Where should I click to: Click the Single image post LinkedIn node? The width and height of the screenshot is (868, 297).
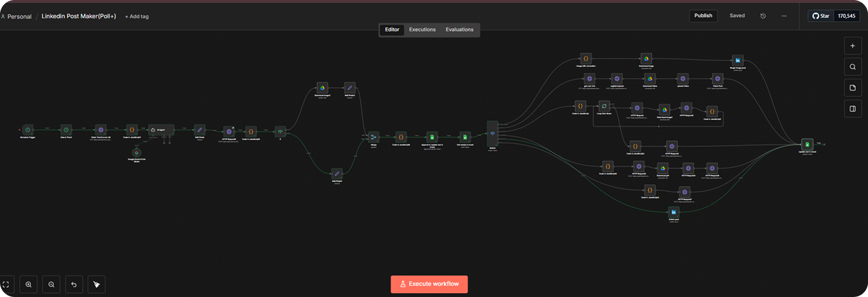coord(737,60)
